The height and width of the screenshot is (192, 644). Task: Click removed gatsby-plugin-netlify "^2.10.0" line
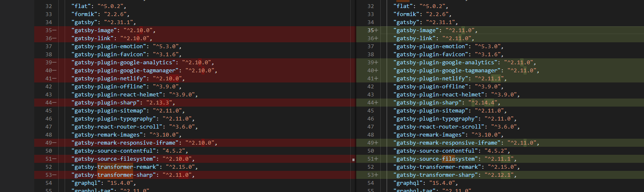tap(128, 79)
